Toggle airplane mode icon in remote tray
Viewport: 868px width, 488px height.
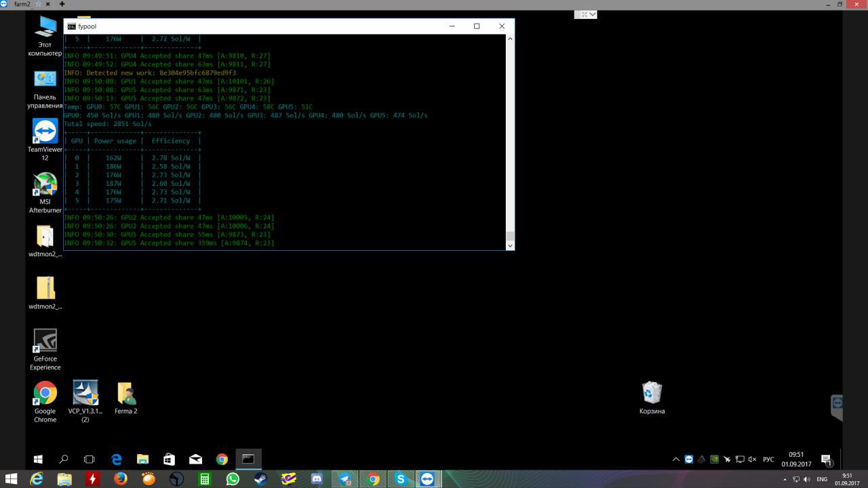point(727,459)
